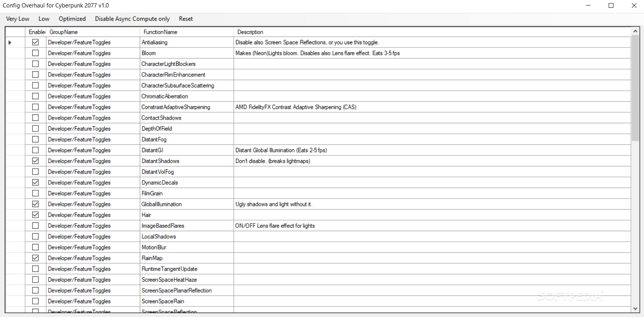Viewport: 644px width, 317px height.
Task: Select the Antialiasing function name cell
Action: [187, 42]
